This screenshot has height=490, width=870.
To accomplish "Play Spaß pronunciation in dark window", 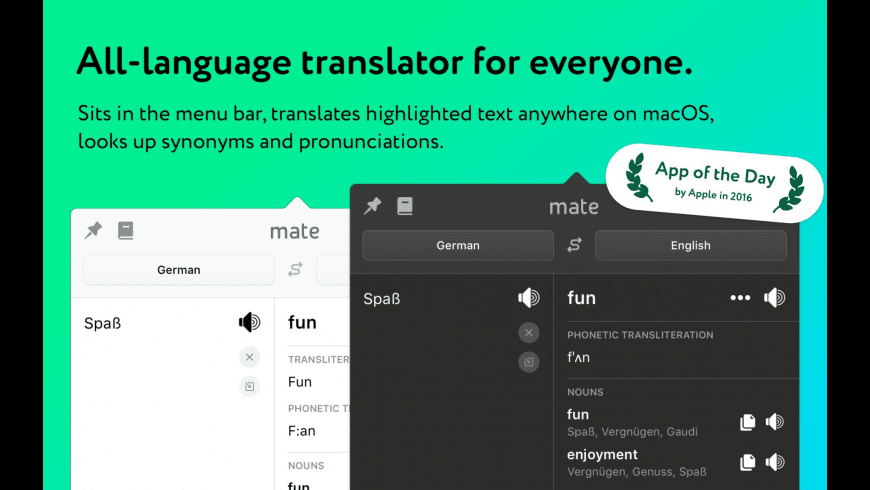I will click(x=529, y=298).
